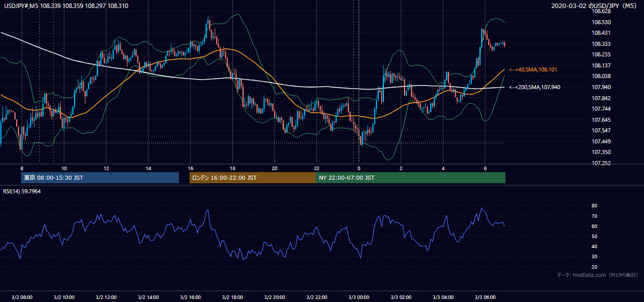Click RSI scale value 40

coord(595,246)
